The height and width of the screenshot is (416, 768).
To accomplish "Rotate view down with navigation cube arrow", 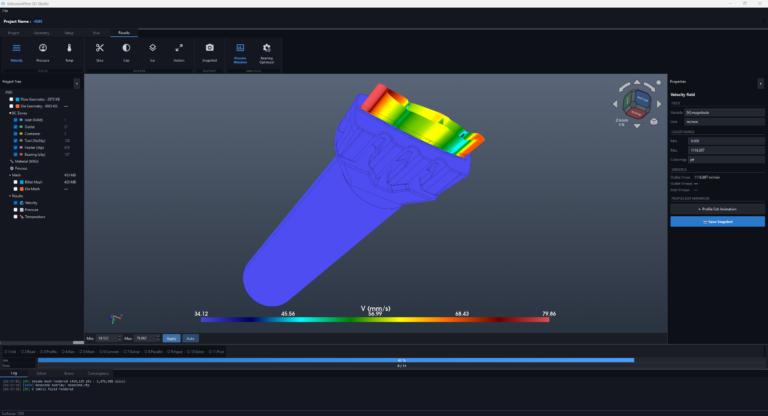I will (x=637, y=125).
